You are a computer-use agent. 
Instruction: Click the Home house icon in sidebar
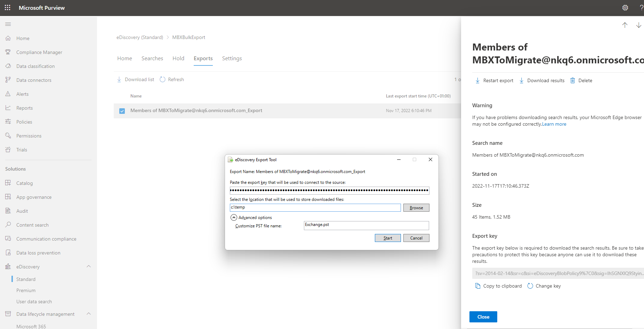(8, 38)
